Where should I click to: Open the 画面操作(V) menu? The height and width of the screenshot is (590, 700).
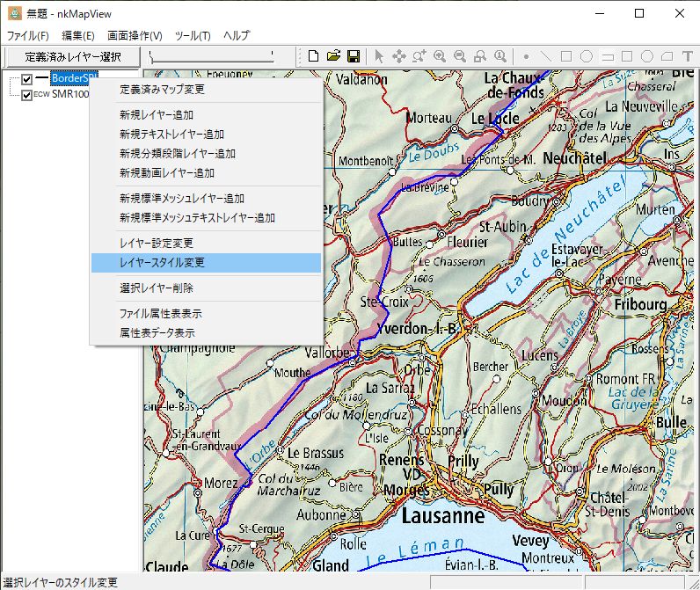coord(135,36)
